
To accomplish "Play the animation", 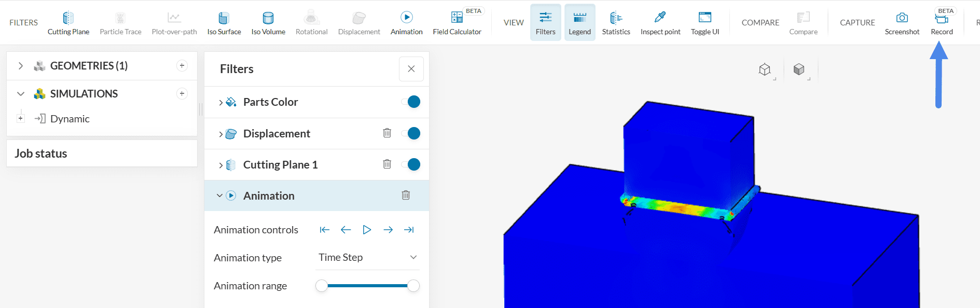I will coord(367,230).
